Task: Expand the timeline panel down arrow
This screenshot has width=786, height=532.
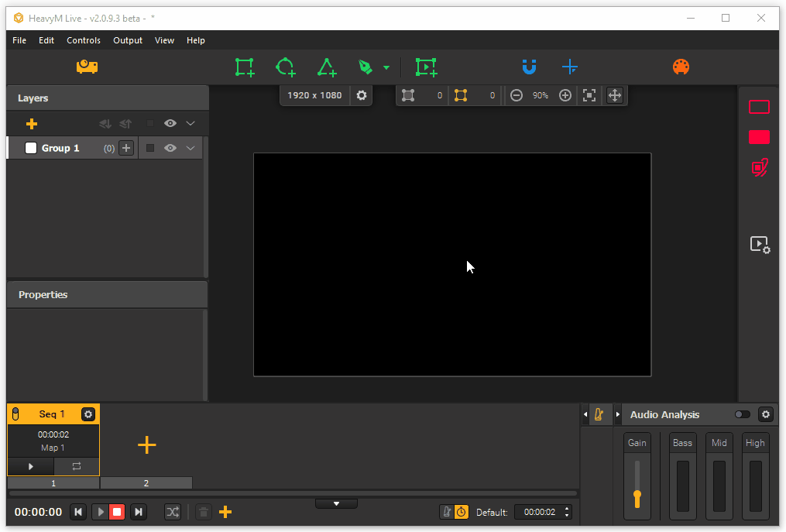Action: point(336,503)
